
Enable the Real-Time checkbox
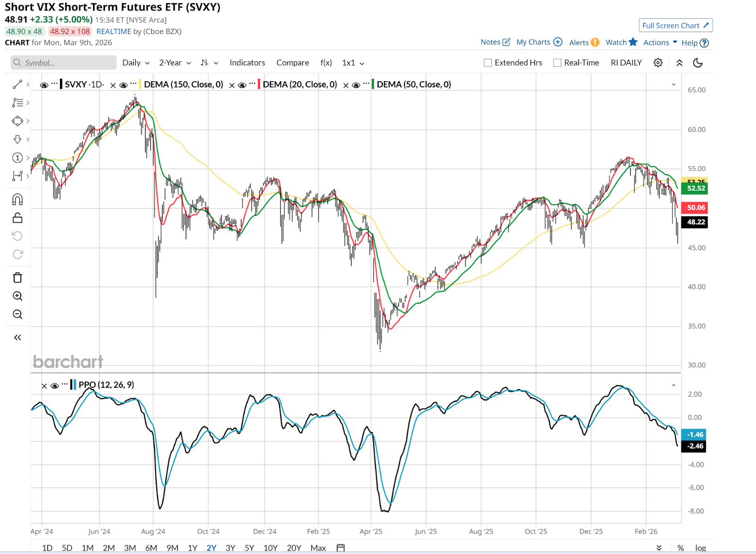point(558,63)
